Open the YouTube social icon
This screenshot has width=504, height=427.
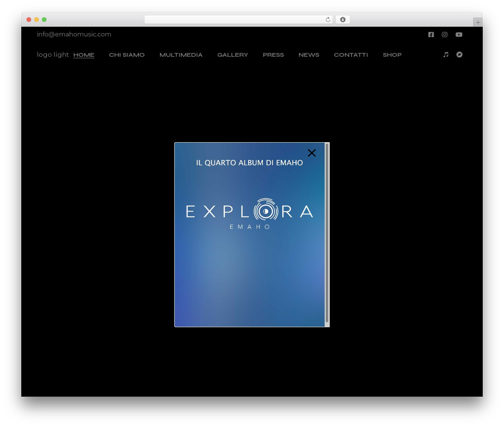(x=459, y=35)
